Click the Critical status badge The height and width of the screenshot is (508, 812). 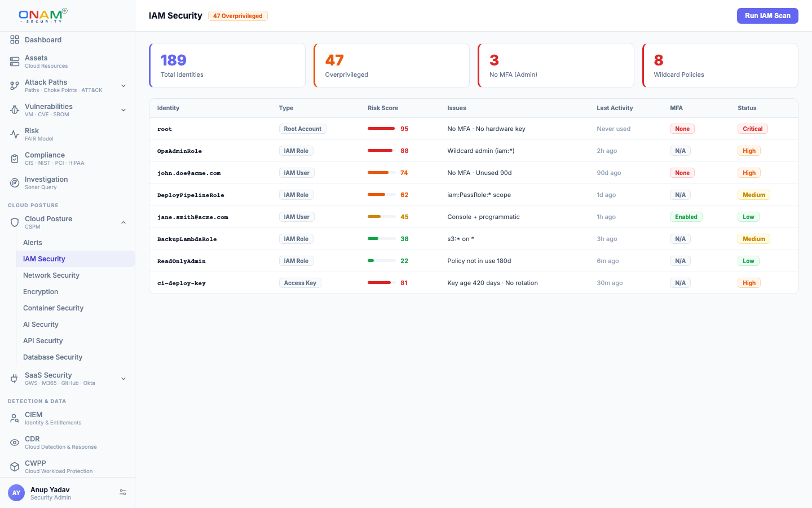coord(753,129)
